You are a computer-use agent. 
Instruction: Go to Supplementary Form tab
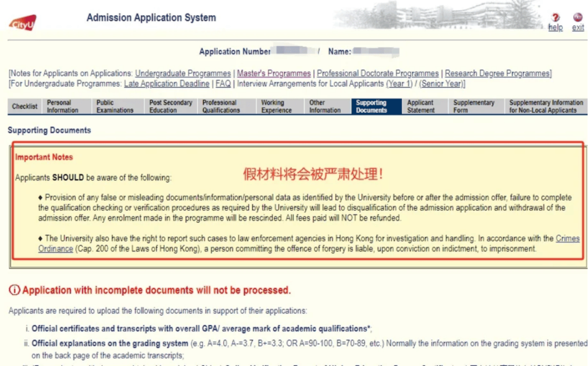[474, 106]
